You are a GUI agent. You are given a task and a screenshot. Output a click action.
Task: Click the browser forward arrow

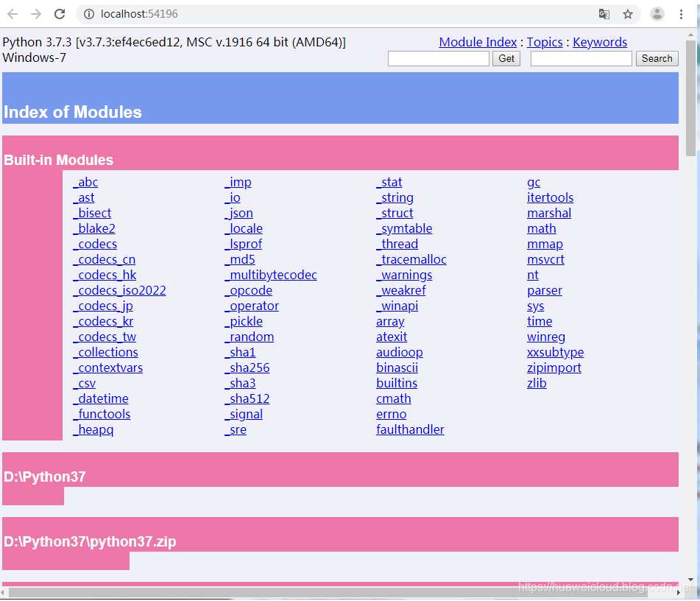coord(36,14)
